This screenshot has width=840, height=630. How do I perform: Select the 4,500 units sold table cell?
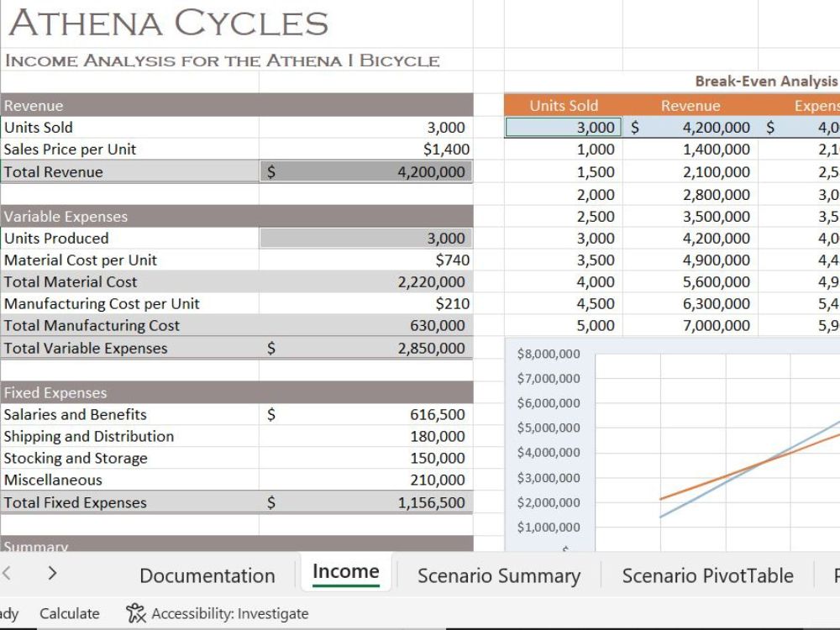click(x=564, y=304)
